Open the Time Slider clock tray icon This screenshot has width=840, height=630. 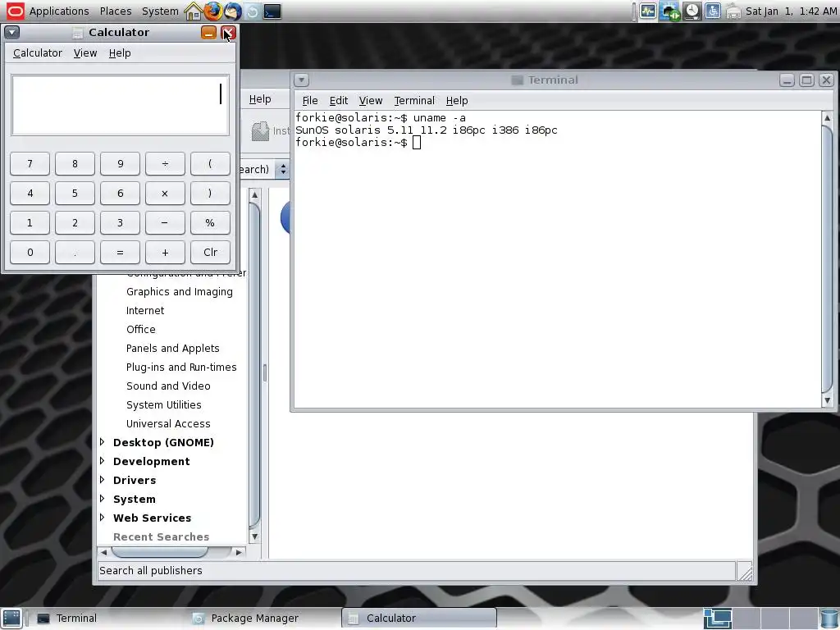tap(692, 11)
